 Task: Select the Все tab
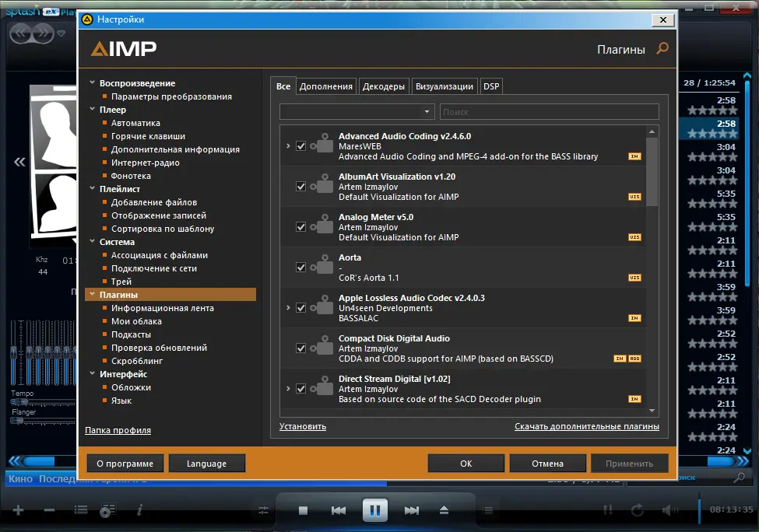[283, 86]
